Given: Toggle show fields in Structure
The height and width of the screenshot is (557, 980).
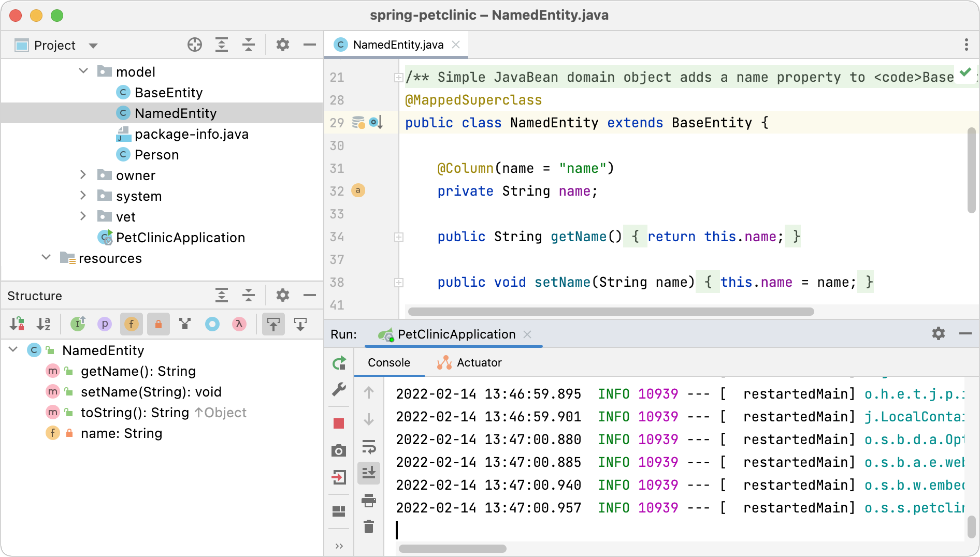Looking at the screenshot, I should pos(132,324).
